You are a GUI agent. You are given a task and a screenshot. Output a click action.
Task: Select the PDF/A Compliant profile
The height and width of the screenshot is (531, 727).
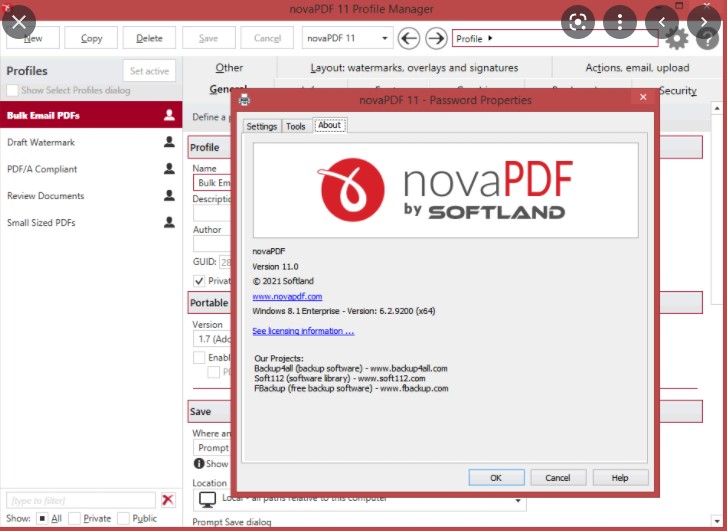[x=91, y=169]
